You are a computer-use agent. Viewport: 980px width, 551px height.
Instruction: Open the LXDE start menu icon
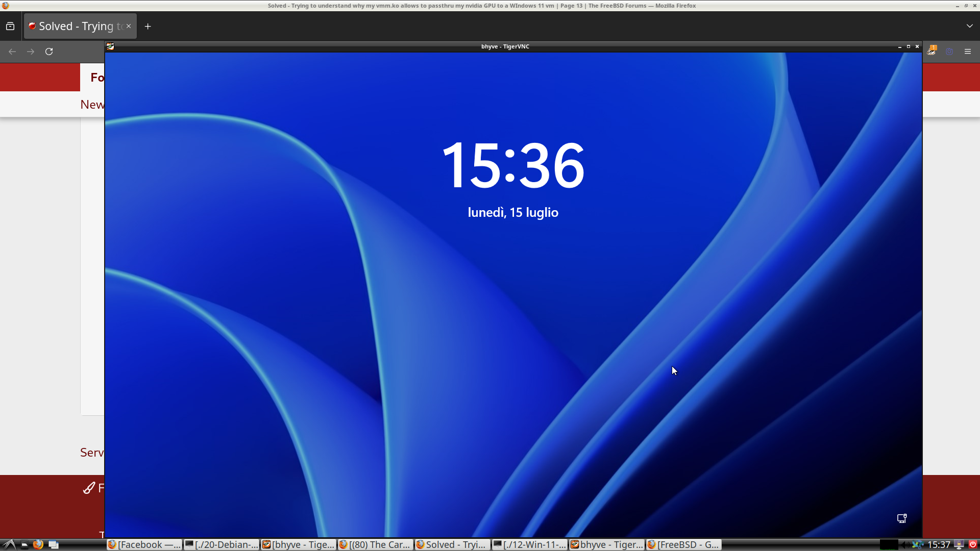[9, 545]
